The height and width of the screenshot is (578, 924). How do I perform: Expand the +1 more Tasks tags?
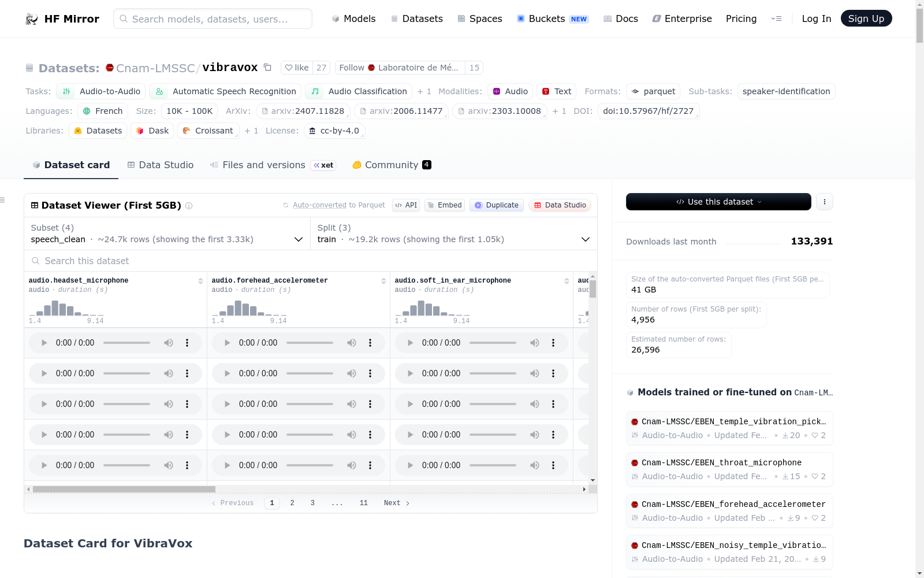point(424,91)
